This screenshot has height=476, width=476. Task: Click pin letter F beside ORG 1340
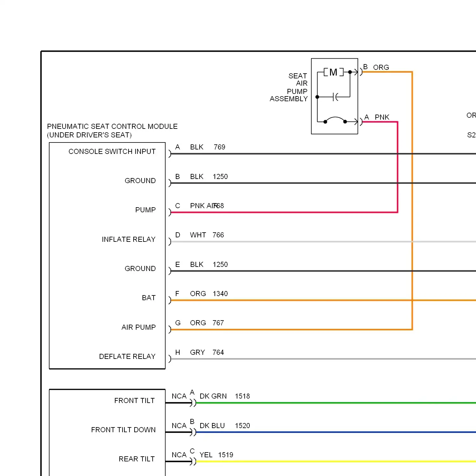177,294
